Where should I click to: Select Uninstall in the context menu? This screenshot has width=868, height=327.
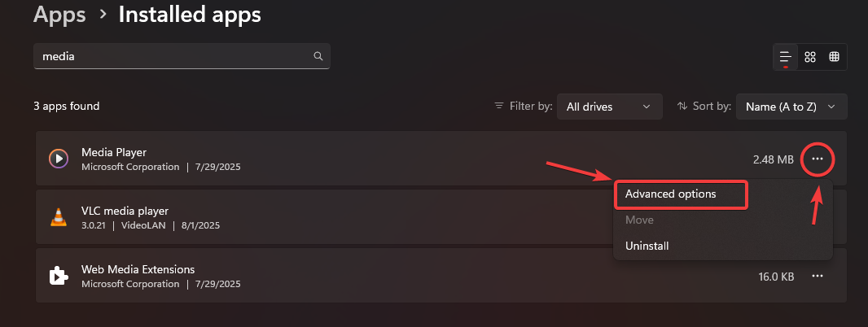coord(647,245)
